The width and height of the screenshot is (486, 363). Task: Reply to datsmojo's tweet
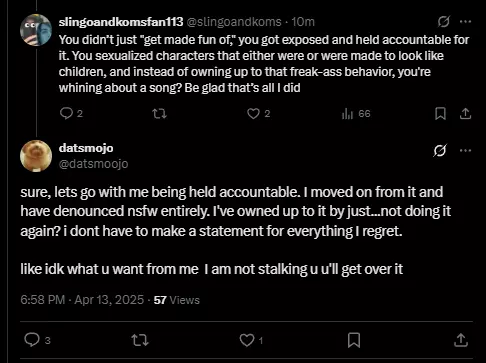(x=37, y=340)
